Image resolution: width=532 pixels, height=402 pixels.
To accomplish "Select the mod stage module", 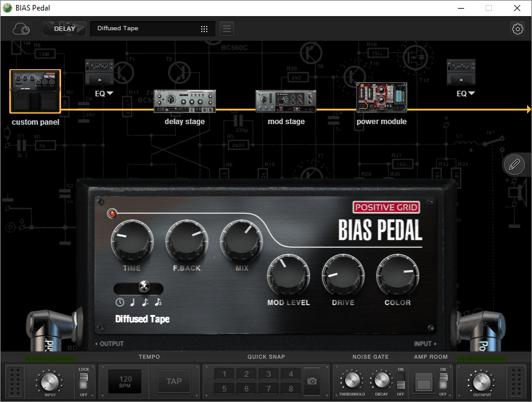I will (x=286, y=101).
